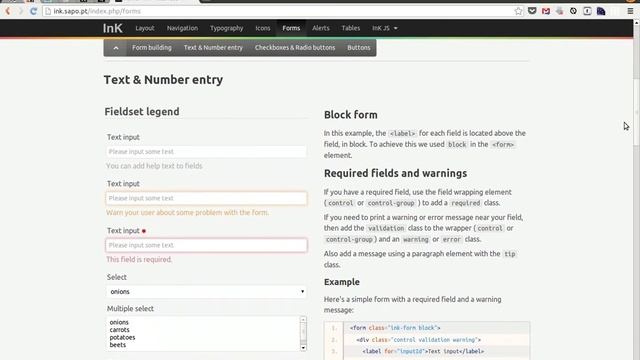Open the Navigation menu item

(x=182, y=28)
